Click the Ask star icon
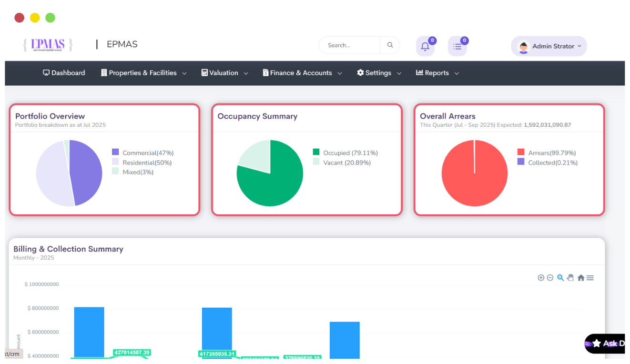The width and height of the screenshot is (630, 364). [x=597, y=344]
